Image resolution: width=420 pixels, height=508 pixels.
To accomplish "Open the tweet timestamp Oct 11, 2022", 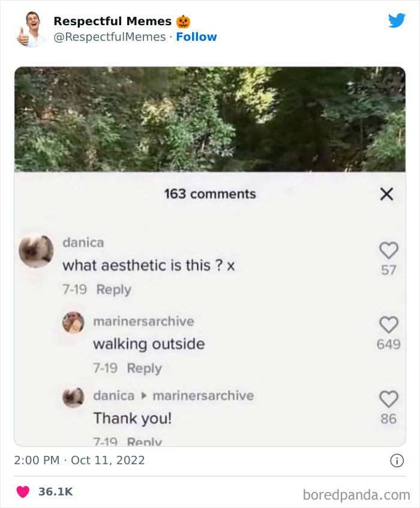I will tap(79, 459).
